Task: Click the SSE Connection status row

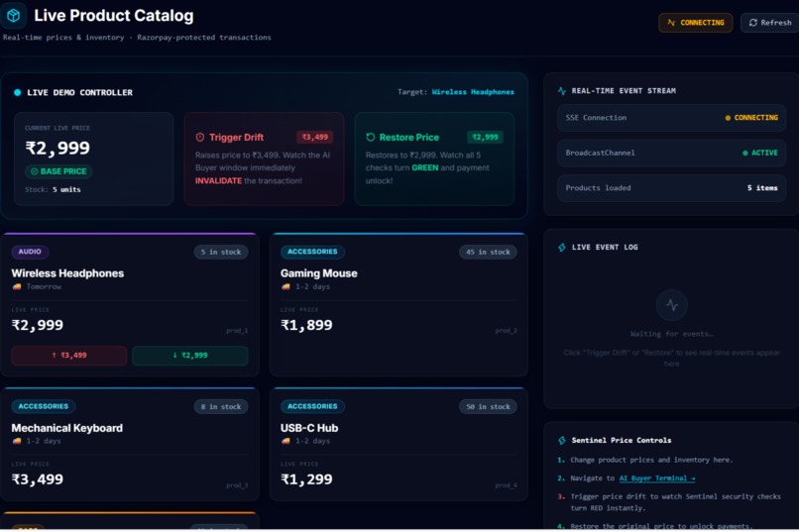Action: click(x=671, y=118)
